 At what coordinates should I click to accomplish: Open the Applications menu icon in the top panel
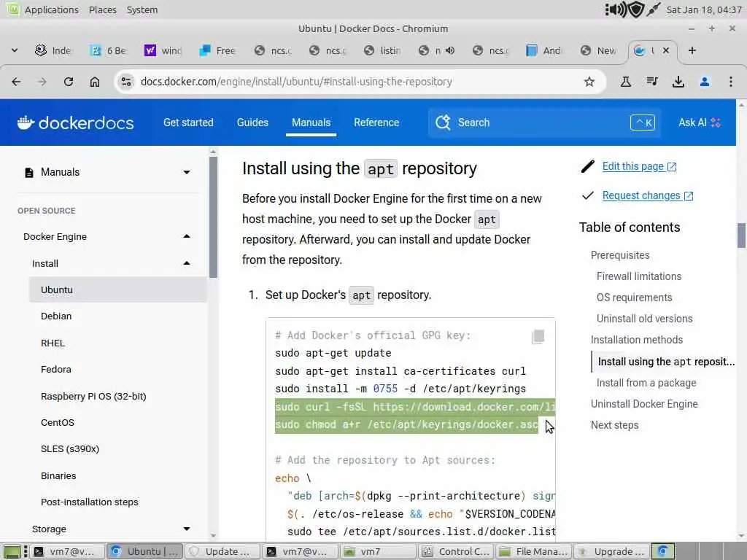pos(13,9)
